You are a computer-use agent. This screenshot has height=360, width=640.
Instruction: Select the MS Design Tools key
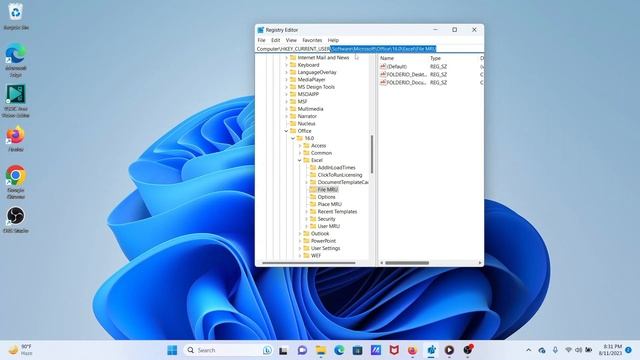point(316,87)
